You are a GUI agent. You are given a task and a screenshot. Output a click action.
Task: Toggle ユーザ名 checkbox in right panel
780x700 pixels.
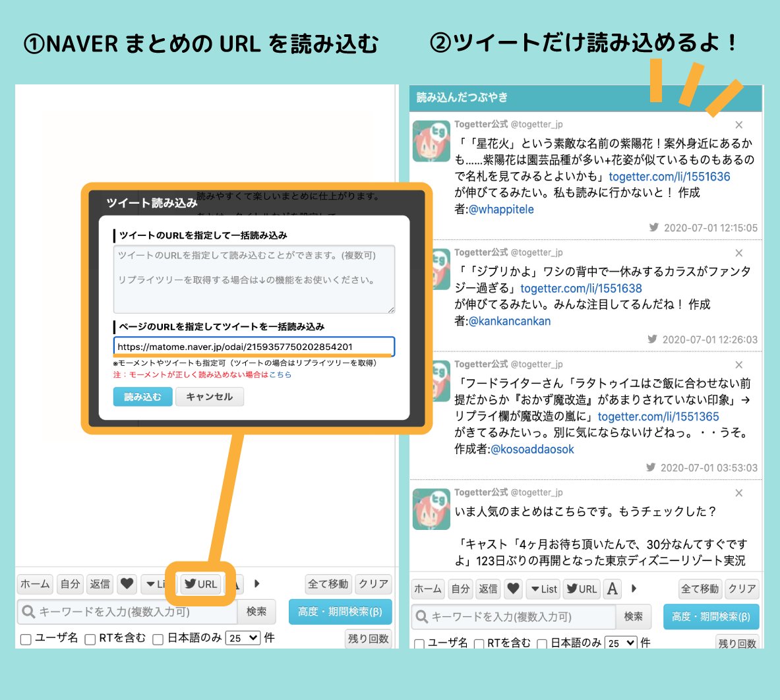419,644
